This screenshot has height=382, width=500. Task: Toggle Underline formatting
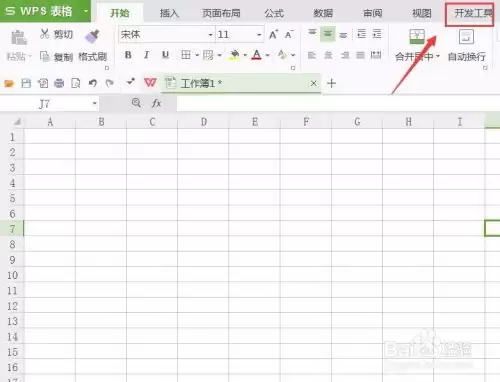[165, 55]
